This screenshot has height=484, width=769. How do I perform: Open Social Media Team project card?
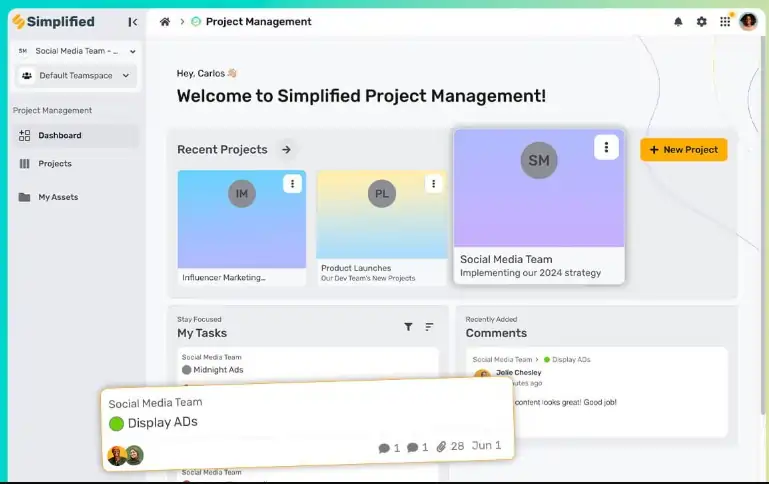tap(539, 206)
